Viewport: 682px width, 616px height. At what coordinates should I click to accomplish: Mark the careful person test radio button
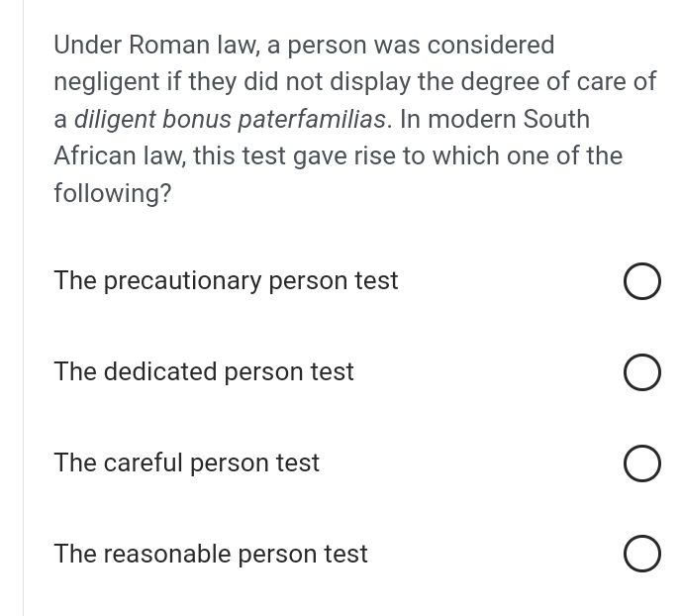click(642, 464)
